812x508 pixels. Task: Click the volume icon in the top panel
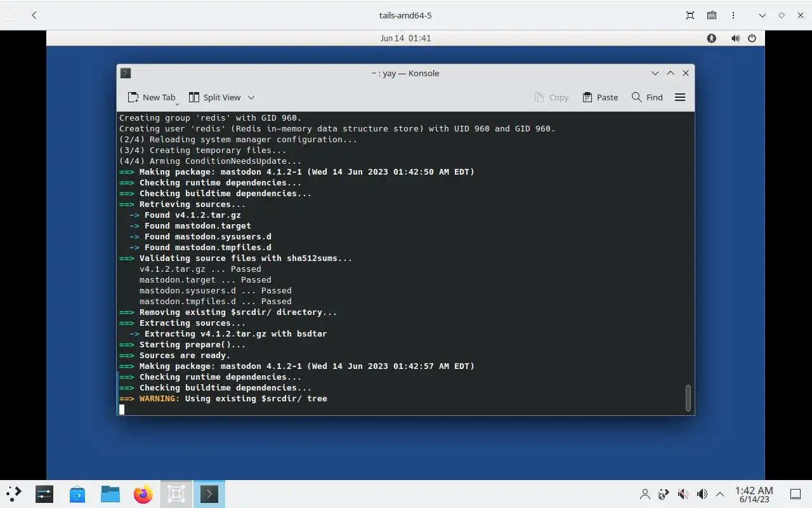tap(735, 38)
